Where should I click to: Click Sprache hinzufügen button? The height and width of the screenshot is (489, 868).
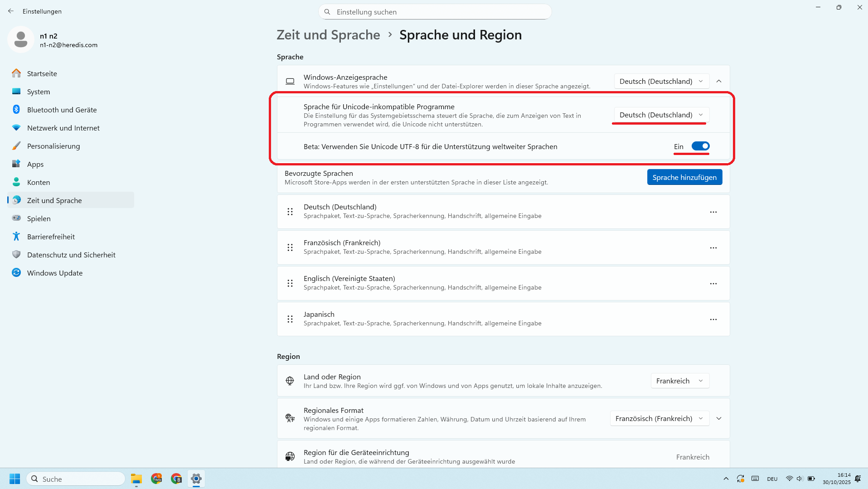click(684, 178)
